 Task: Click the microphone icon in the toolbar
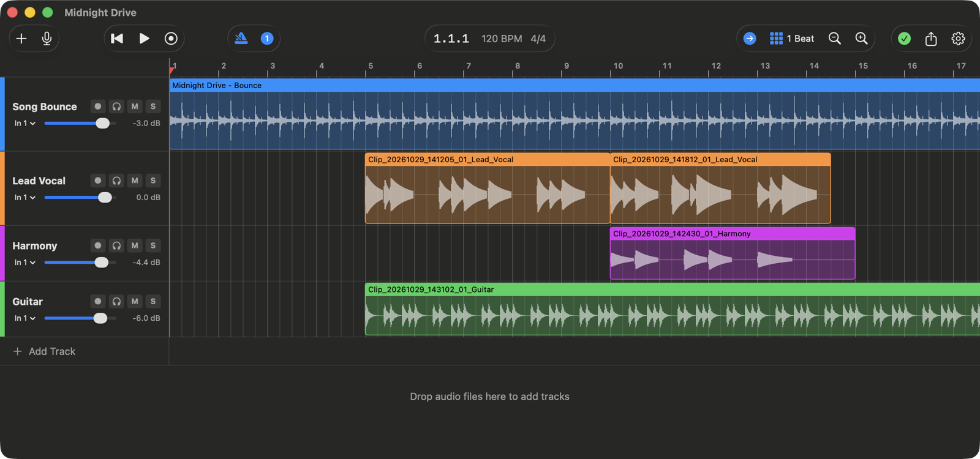point(47,39)
